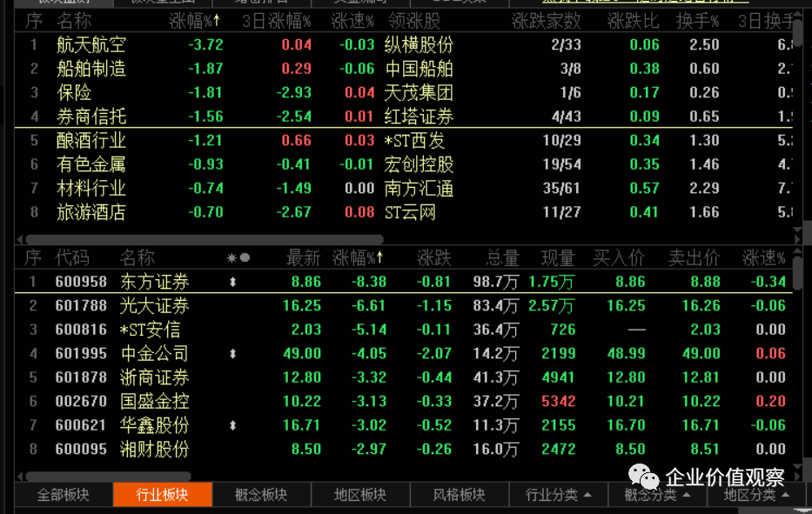
Task: Expand the 行业分类 dropdown
Action: point(558,494)
